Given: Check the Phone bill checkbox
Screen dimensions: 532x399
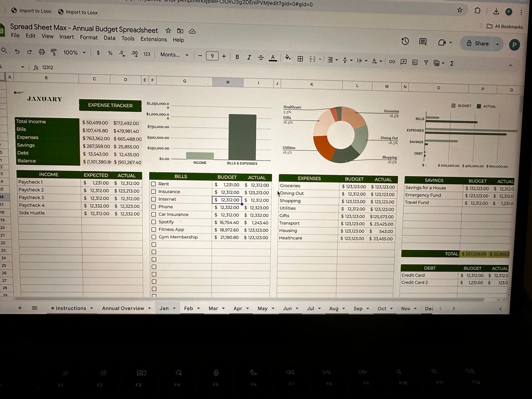Looking at the screenshot, I should 153,207.
